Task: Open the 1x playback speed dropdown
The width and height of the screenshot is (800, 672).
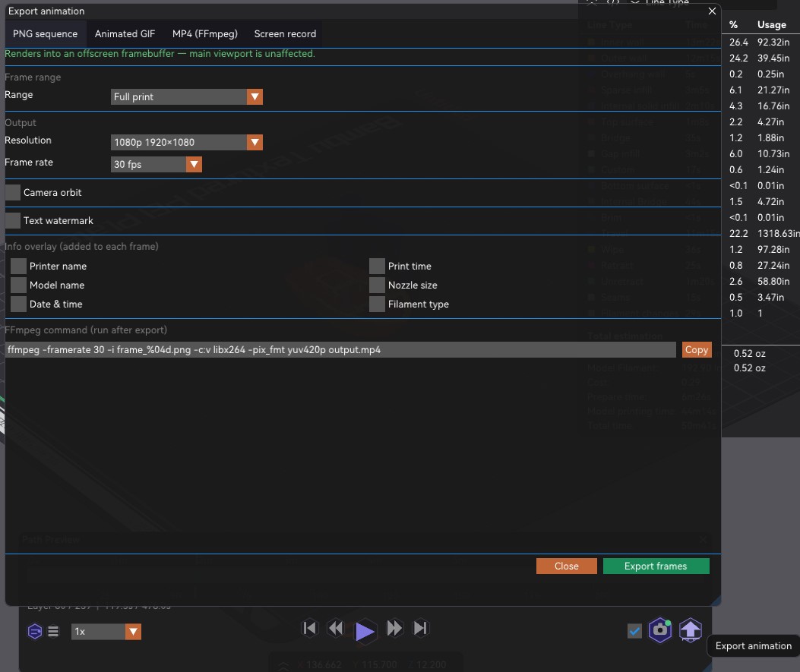Action: (106, 632)
